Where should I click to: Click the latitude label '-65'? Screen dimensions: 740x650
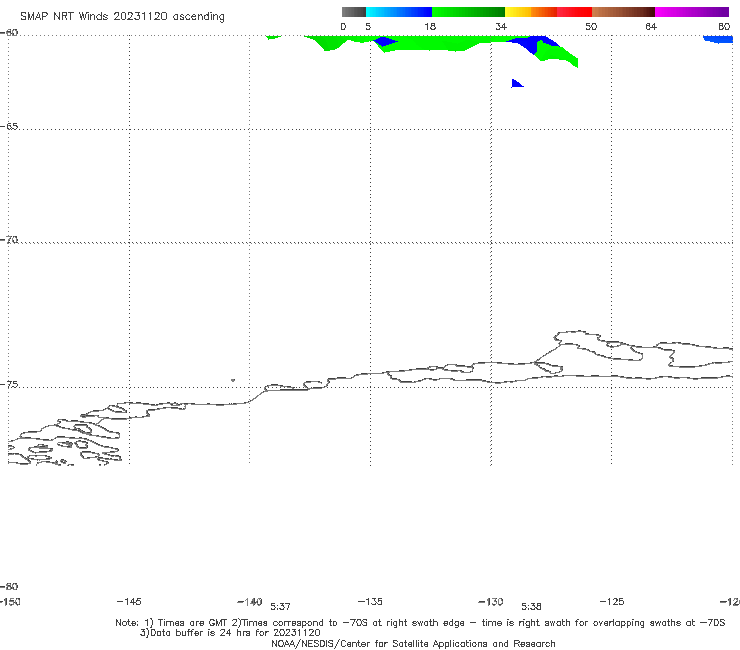point(9,127)
